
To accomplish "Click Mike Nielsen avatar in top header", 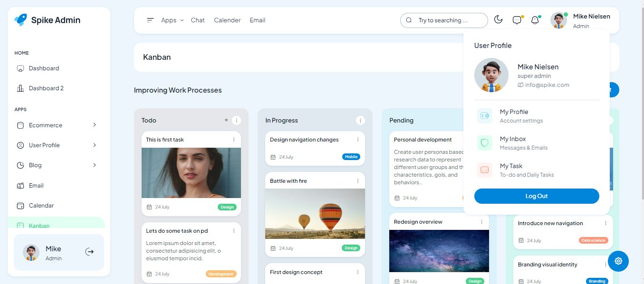I will click(558, 20).
